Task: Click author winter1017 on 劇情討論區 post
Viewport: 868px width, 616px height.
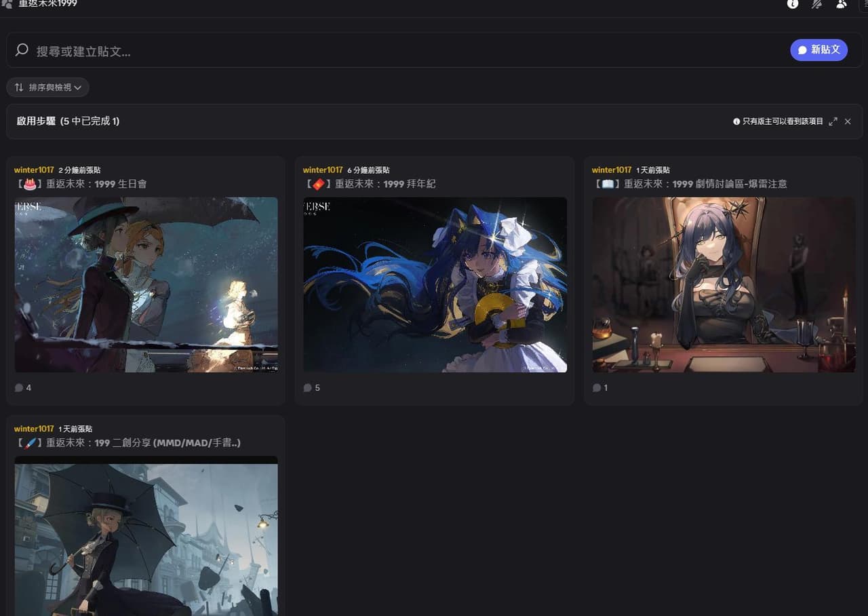Action: point(612,170)
